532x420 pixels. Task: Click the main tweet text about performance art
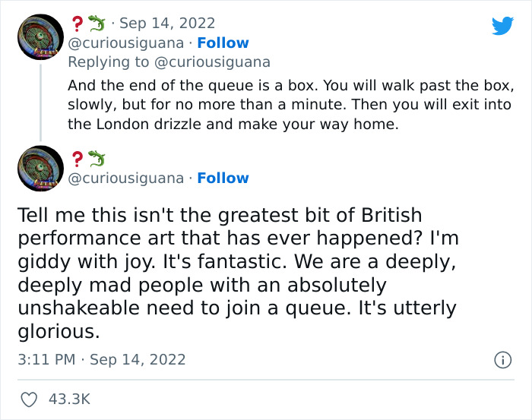[x=237, y=273]
